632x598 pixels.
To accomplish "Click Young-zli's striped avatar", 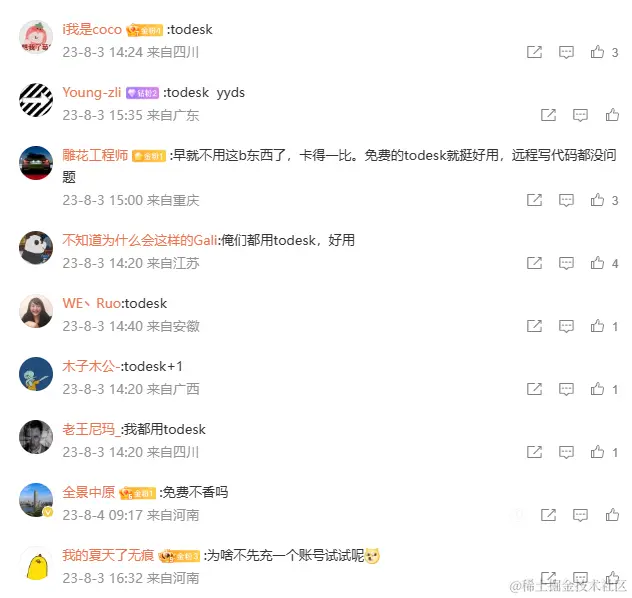I will tap(36, 100).
